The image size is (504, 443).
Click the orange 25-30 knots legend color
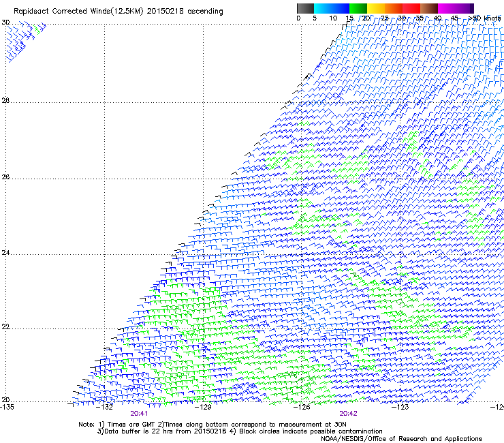394,8
